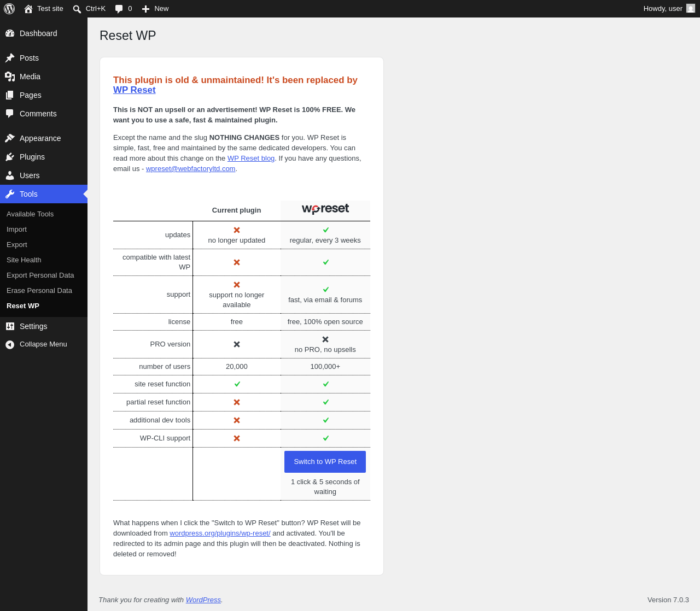Follow the WP Reset blog link
The width and height of the screenshot is (700, 611).
[x=251, y=158]
